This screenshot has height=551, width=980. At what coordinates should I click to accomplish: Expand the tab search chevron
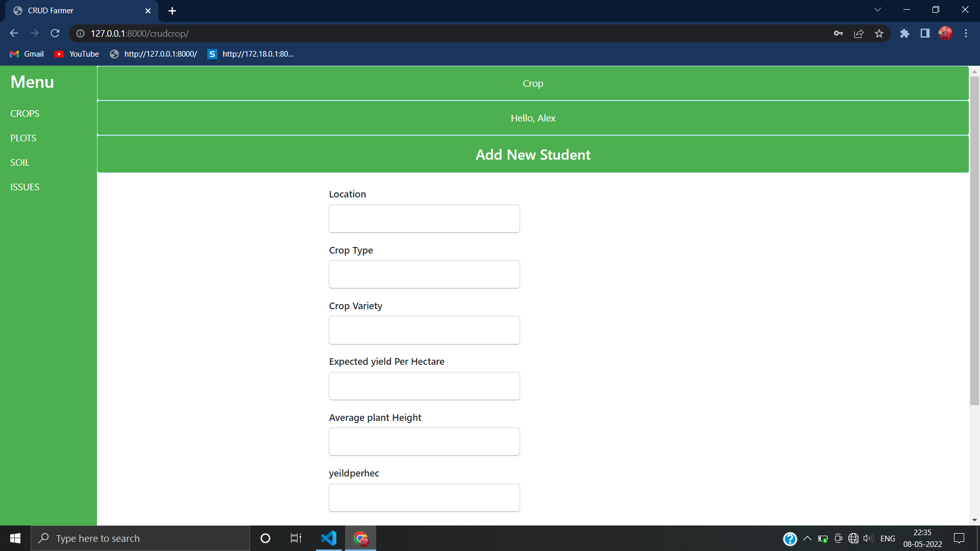[x=877, y=10]
